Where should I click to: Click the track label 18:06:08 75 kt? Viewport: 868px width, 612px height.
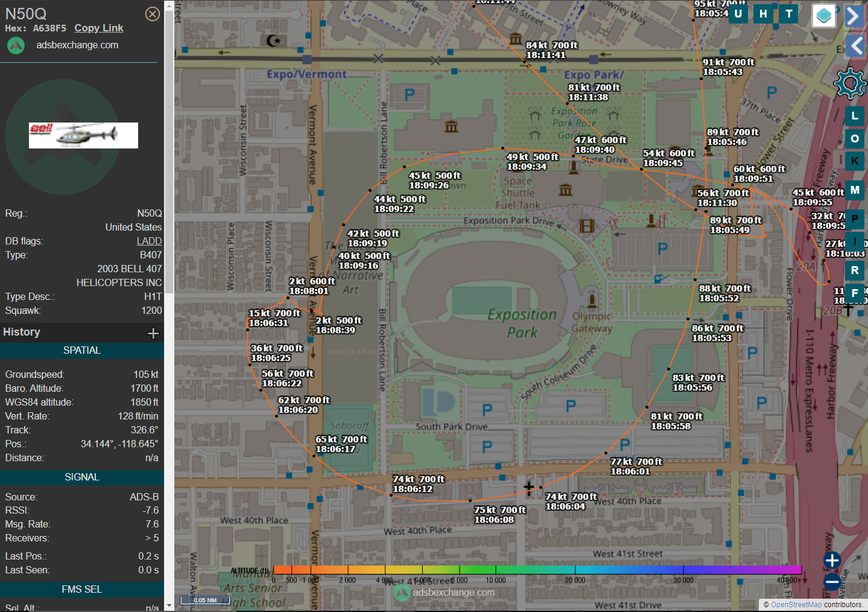pos(500,515)
